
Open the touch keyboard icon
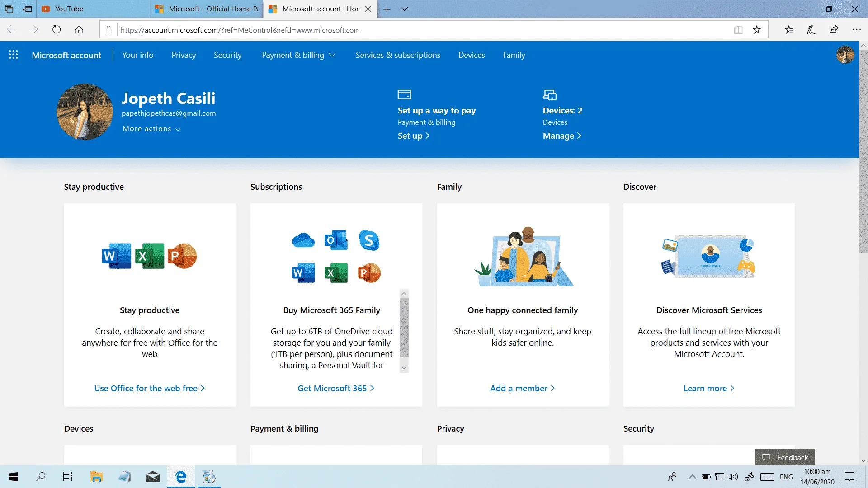[x=767, y=477]
